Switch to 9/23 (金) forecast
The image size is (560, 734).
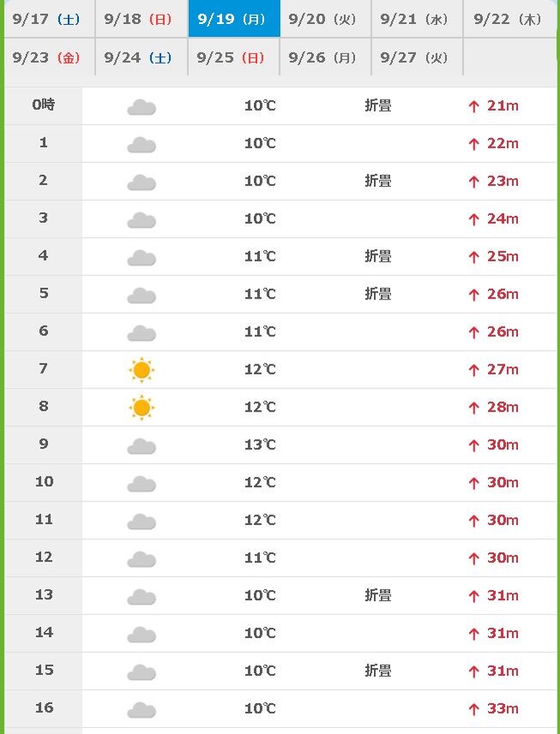tap(49, 57)
